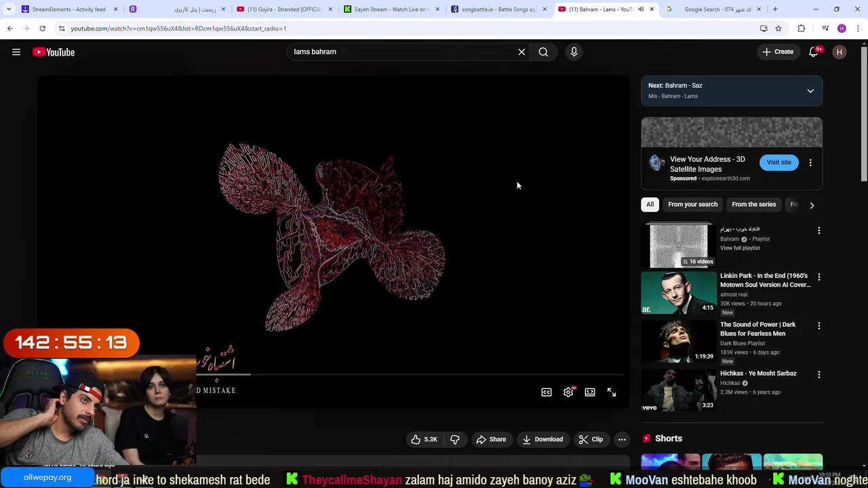Switch to StreamElements Activity feed tab

68,9
